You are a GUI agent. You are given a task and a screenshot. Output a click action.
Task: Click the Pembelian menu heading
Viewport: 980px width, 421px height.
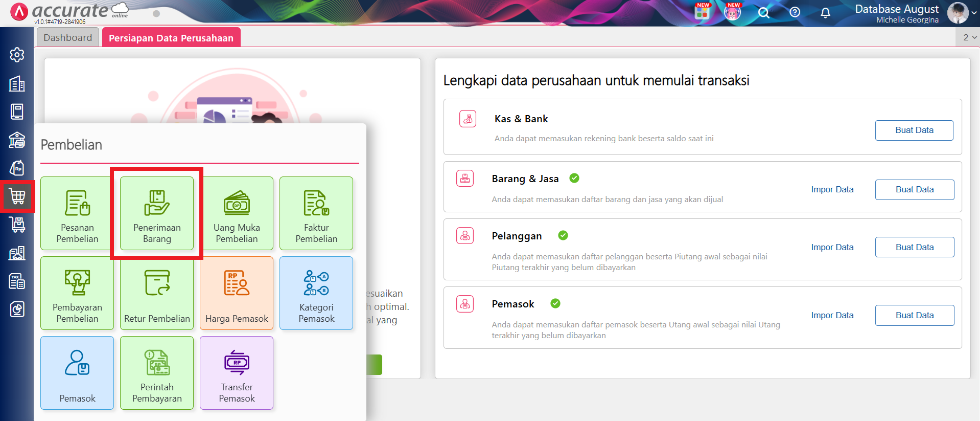pyautogui.click(x=72, y=145)
